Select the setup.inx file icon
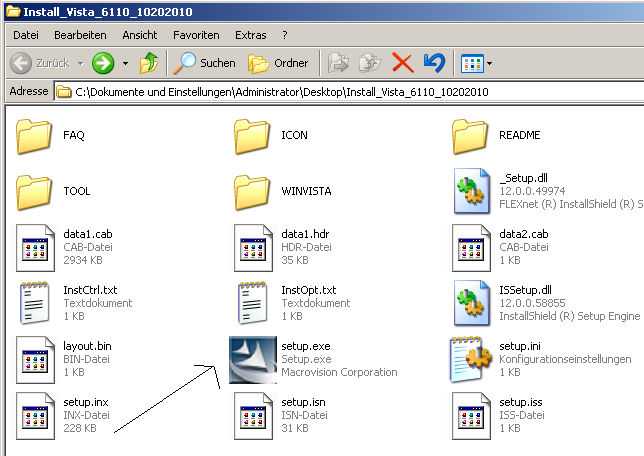The width and height of the screenshot is (644, 456). [x=35, y=416]
